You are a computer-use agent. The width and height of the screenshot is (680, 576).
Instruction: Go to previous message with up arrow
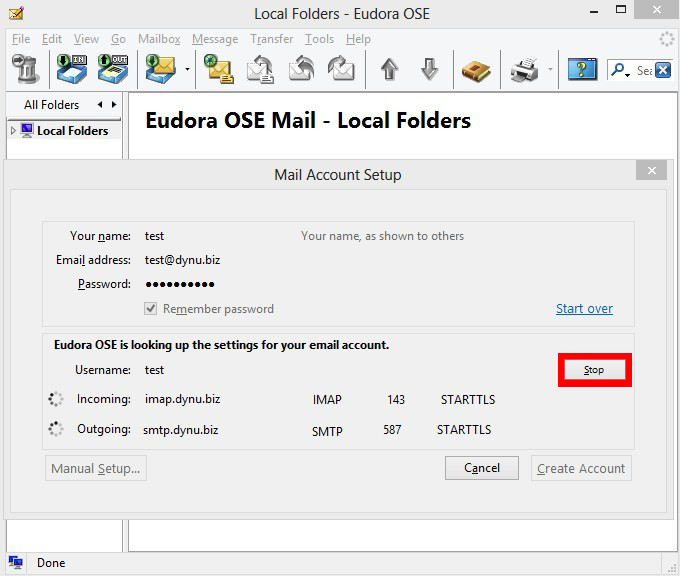(389, 69)
